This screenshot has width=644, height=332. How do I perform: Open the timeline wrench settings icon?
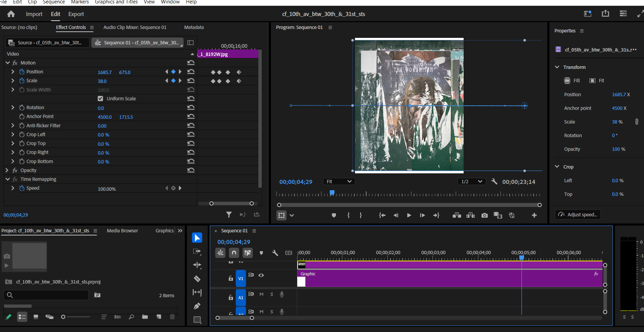275,253
